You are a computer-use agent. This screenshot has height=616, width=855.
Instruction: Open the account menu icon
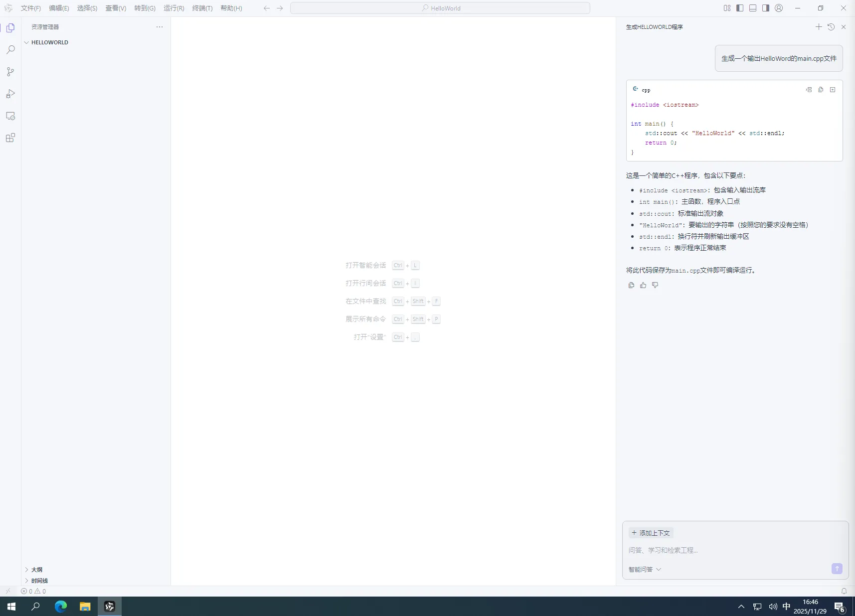[x=779, y=8]
